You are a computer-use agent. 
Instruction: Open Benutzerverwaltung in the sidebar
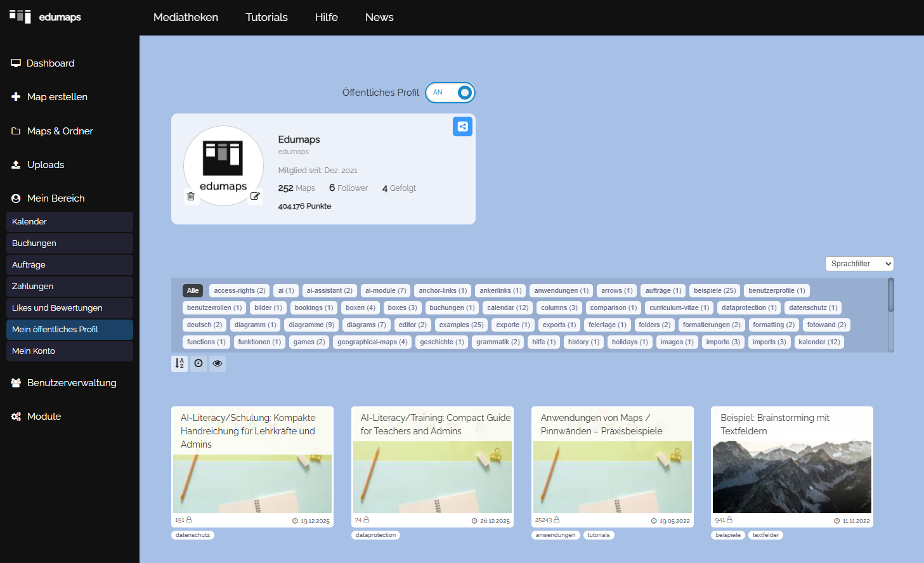72,383
